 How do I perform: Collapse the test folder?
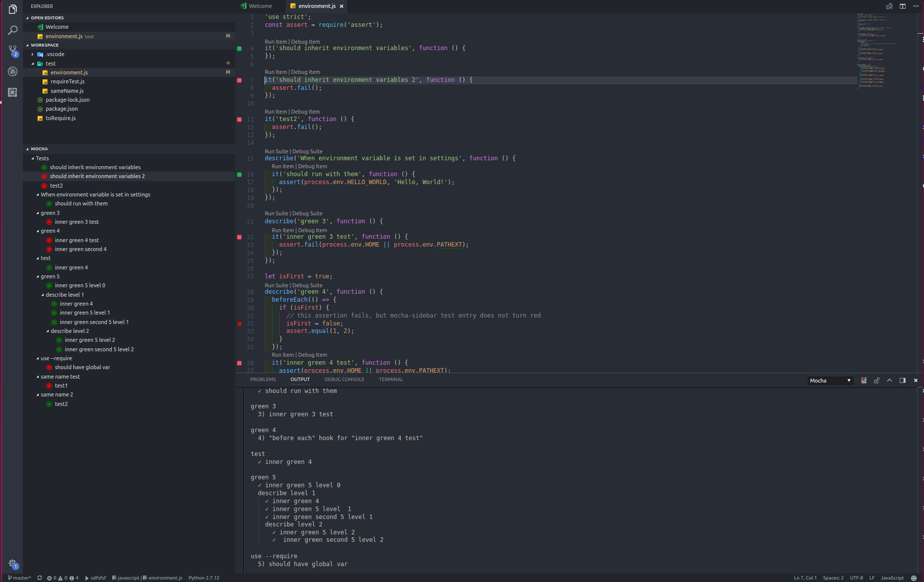coord(33,64)
